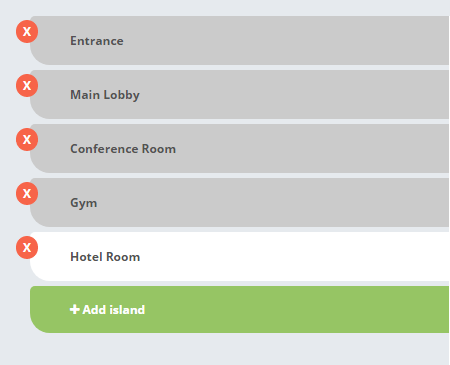The width and height of the screenshot is (450, 365).
Task: Click the Conference Room name text
Action: 123,149
